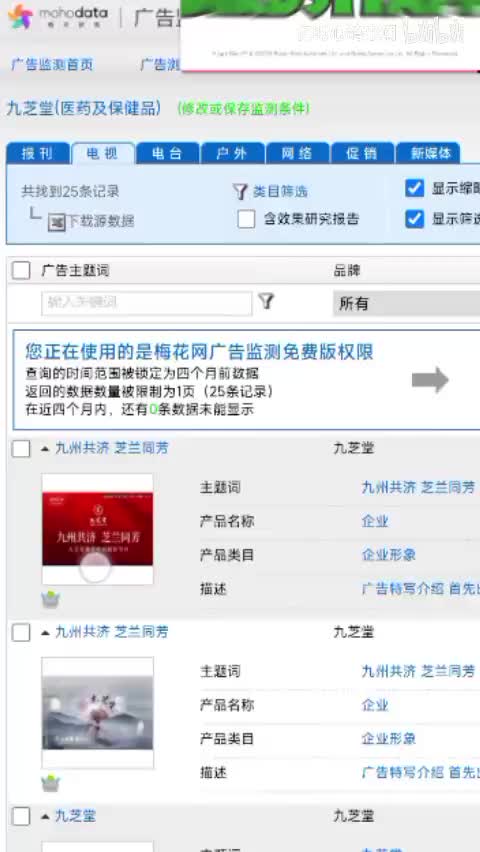Click the 下载源数据 download icon
This screenshot has height=852, width=480.
point(57,222)
